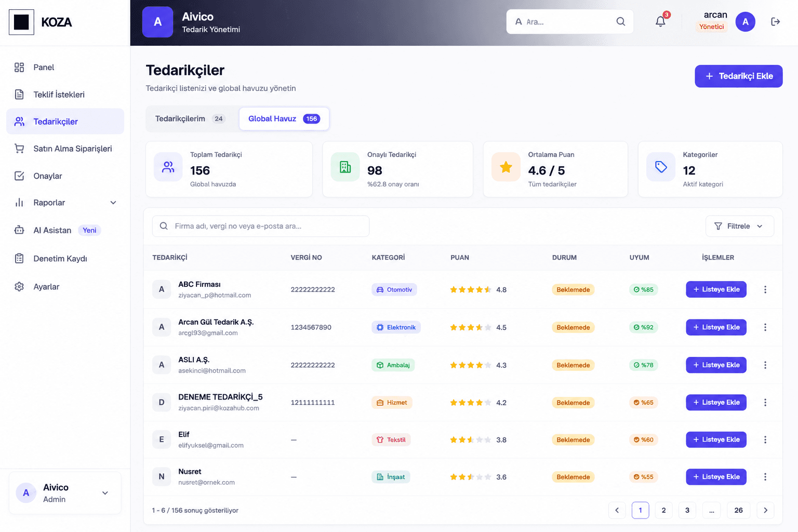Open the Panel menu item
This screenshot has height=532, width=798.
click(x=65, y=68)
